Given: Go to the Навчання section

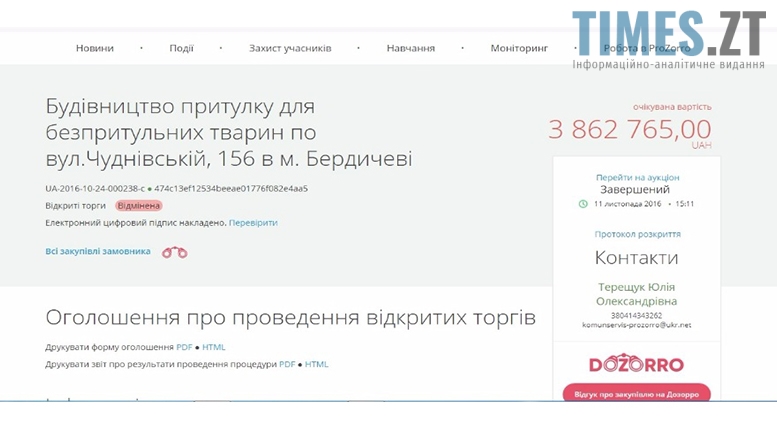Looking at the screenshot, I should [410, 48].
